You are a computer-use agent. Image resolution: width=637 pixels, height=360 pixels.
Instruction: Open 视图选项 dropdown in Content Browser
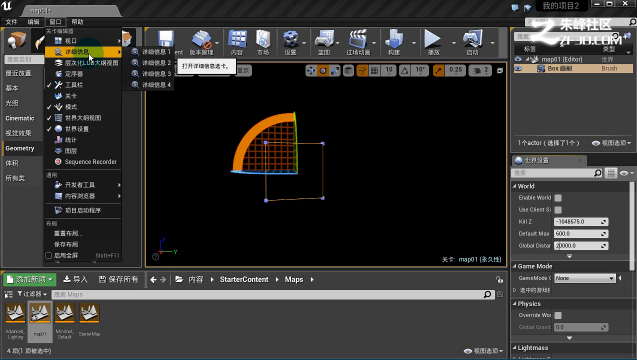(x=483, y=351)
